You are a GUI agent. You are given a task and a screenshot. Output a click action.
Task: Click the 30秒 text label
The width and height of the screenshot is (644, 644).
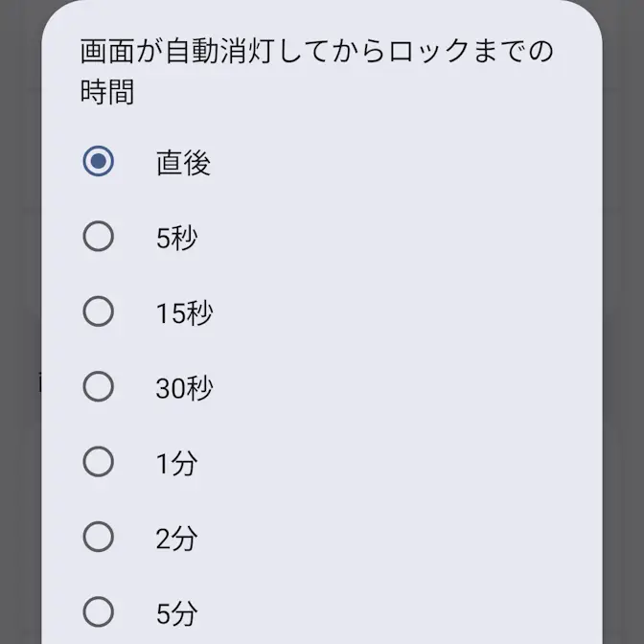[184, 388]
